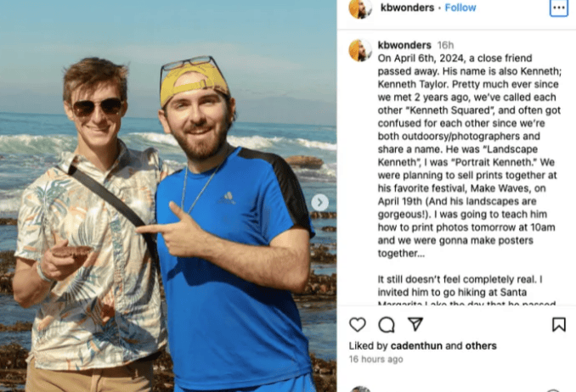View others who liked the post
The image size is (576, 392).
click(x=481, y=346)
